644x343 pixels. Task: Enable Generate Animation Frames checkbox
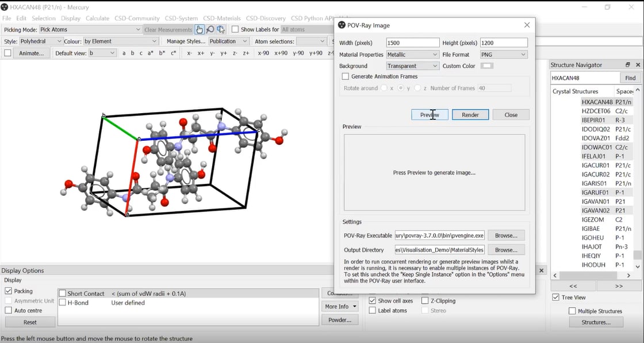pos(346,76)
